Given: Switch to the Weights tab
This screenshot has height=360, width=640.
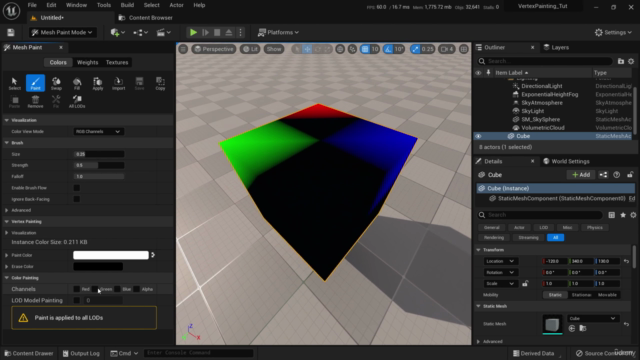Looking at the screenshot, I should [87, 62].
